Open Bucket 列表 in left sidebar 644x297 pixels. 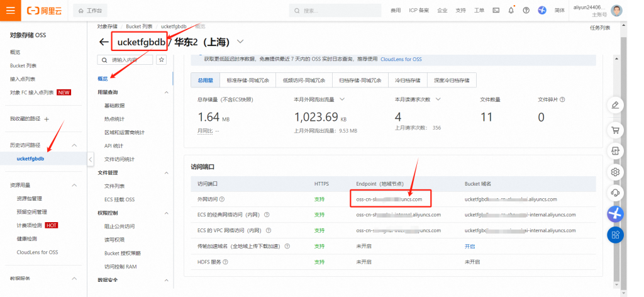[x=23, y=65]
